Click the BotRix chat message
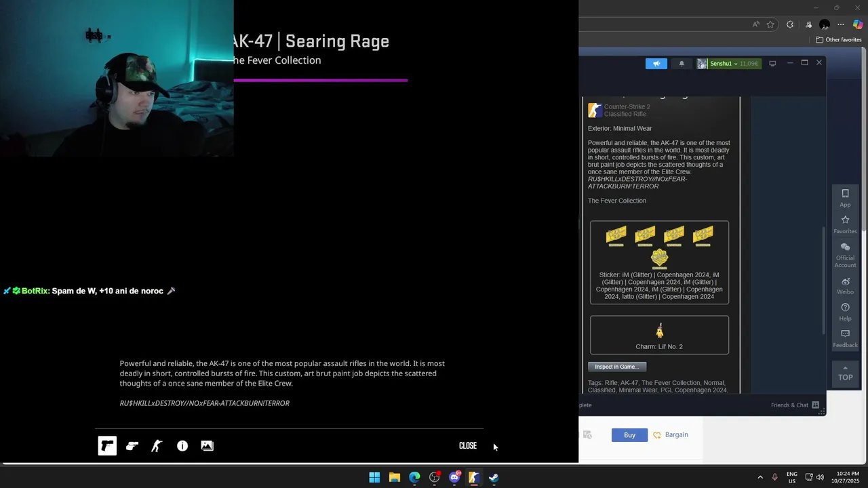The height and width of the screenshot is (488, 868). tap(90, 291)
